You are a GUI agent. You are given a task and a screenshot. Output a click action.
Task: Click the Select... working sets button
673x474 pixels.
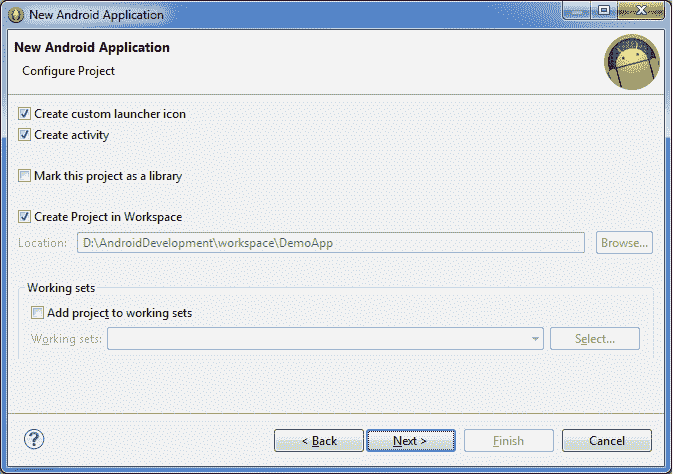595,339
